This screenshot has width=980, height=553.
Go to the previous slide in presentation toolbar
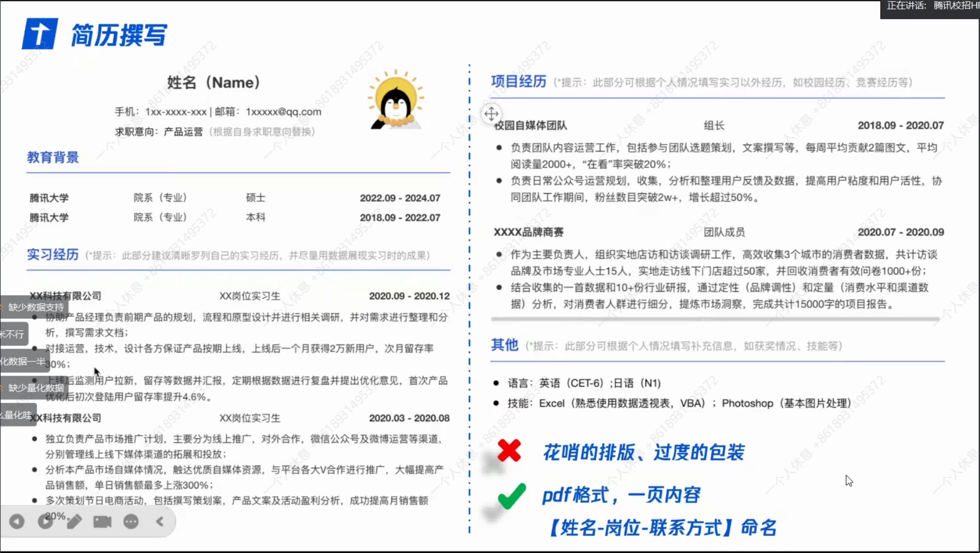[17, 521]
